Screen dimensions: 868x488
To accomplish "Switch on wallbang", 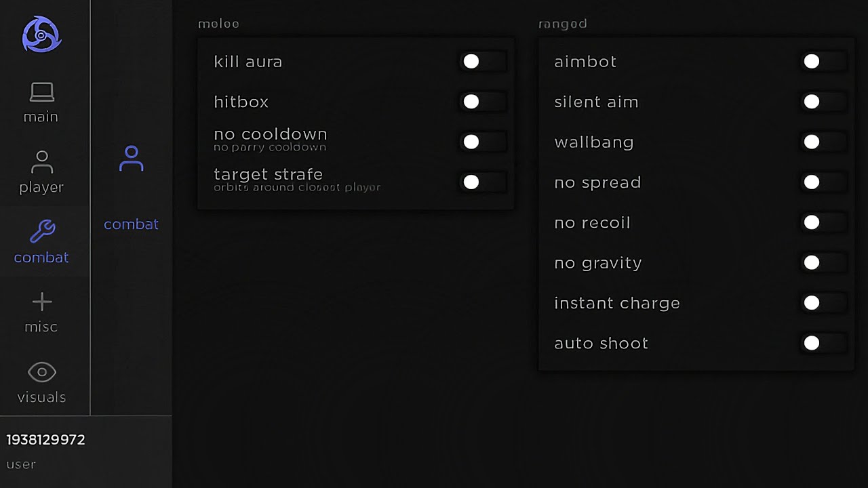I will (823, 142).
